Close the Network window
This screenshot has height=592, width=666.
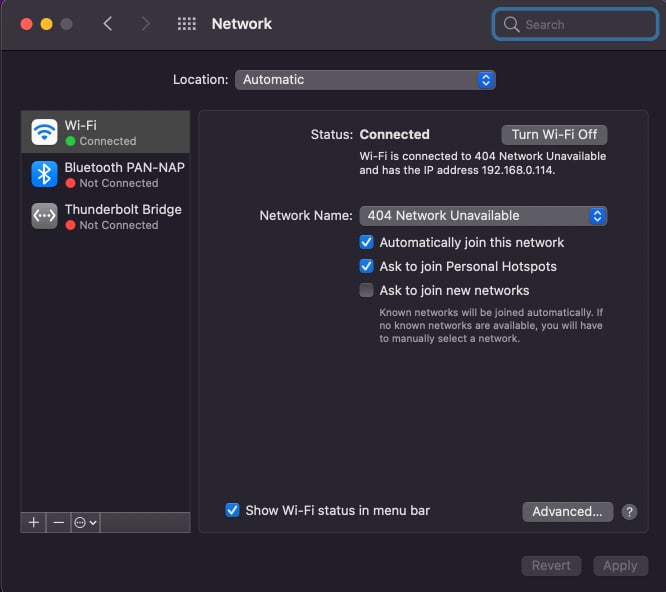point(26,24)
